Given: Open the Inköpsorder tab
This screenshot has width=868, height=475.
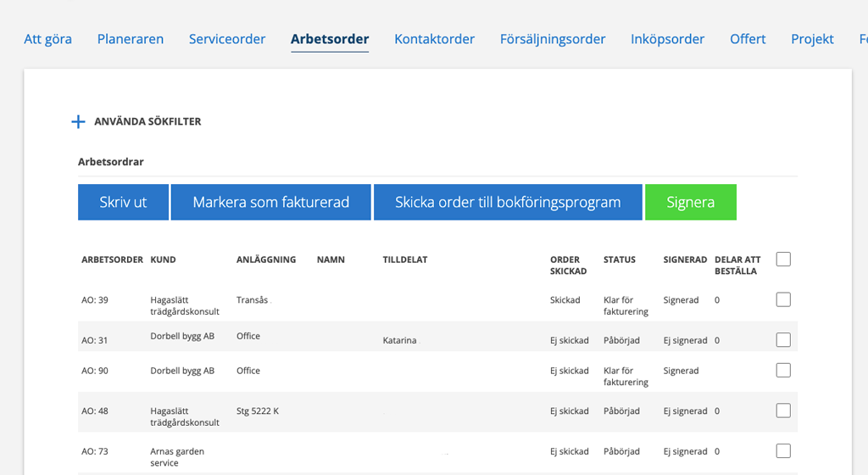Looking at the screenshot, I should [x=668, y=39].
